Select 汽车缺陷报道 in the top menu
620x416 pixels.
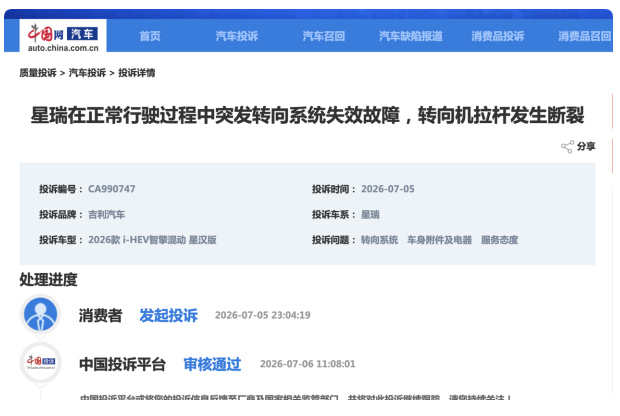411,36
